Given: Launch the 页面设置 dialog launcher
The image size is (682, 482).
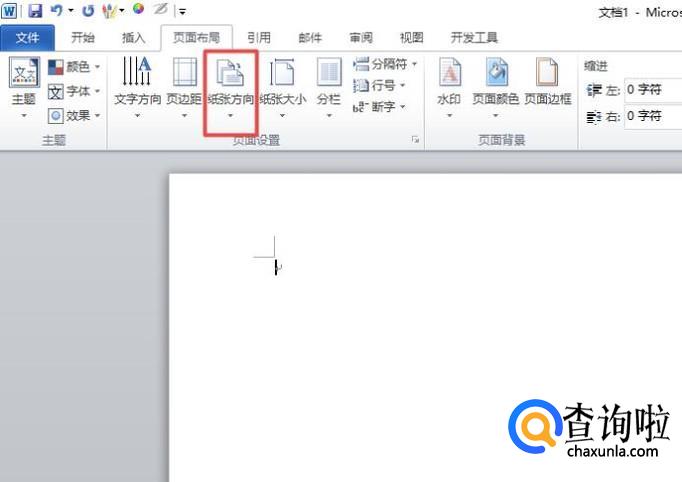Looking at the screenshot, I should point(415,140).
